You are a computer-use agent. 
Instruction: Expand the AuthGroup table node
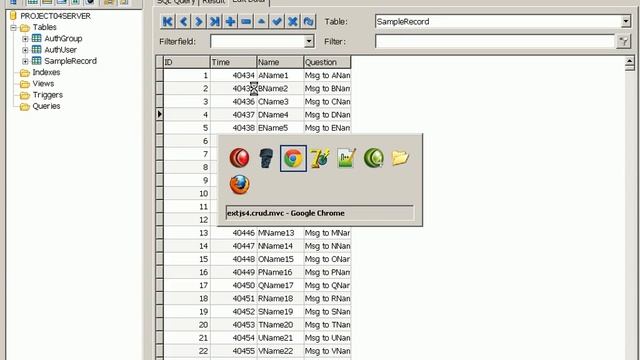tap(25, 39)
